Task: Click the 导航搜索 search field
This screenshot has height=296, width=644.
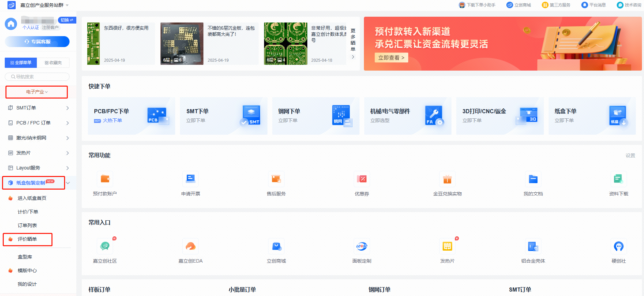Action: click(37, 77)
